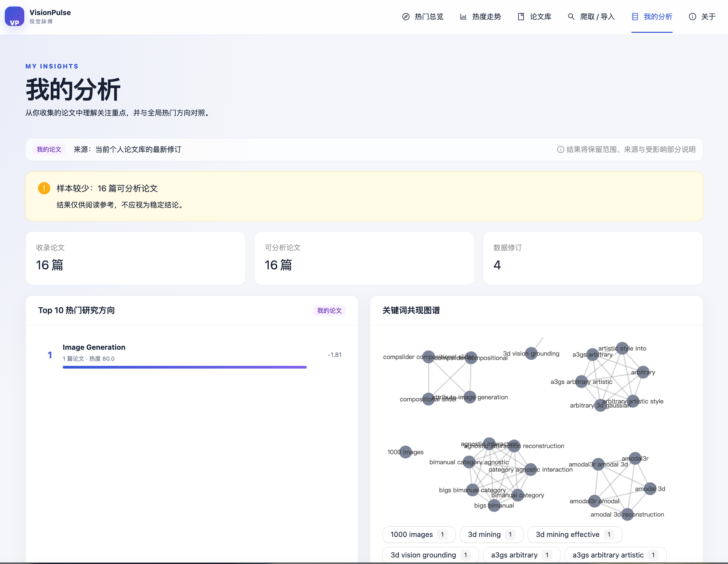Click the 我的论文 tag in source bar
728x564 pixels.
tap(49, 150)
